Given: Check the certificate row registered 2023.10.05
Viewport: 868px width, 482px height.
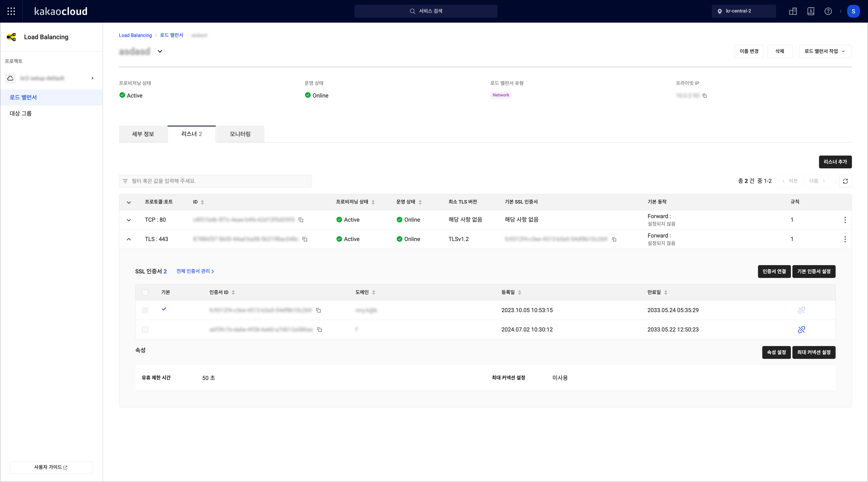Looking at the screenshot, I should [145, 310].
